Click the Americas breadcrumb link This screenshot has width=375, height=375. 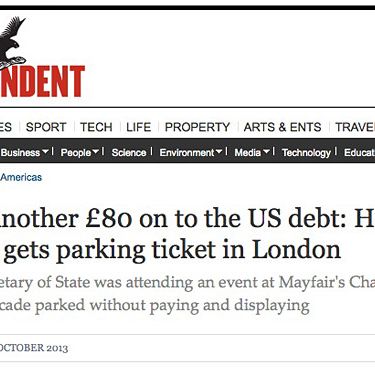tap(21, 177)
